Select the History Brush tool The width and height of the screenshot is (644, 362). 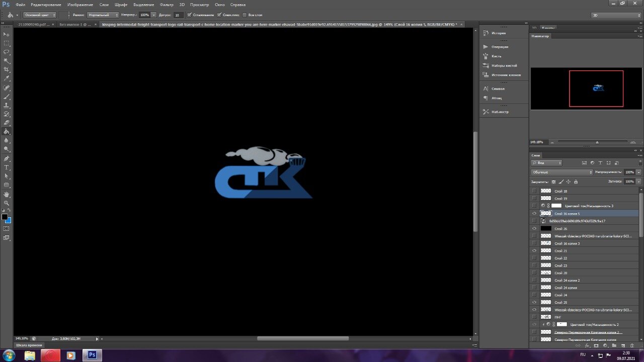pyautogui.click(x=7, y=114)
